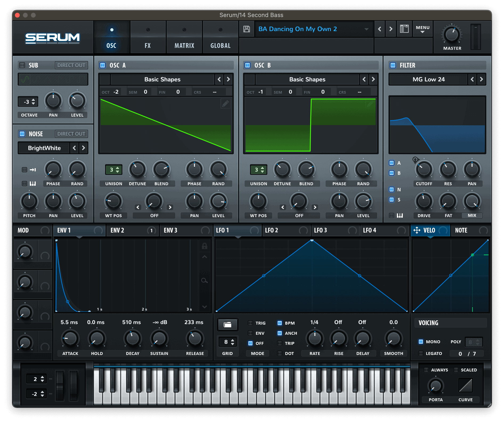Select the ENV 2 tab
Screen dimensions: 504x422
tap(118, 230)
